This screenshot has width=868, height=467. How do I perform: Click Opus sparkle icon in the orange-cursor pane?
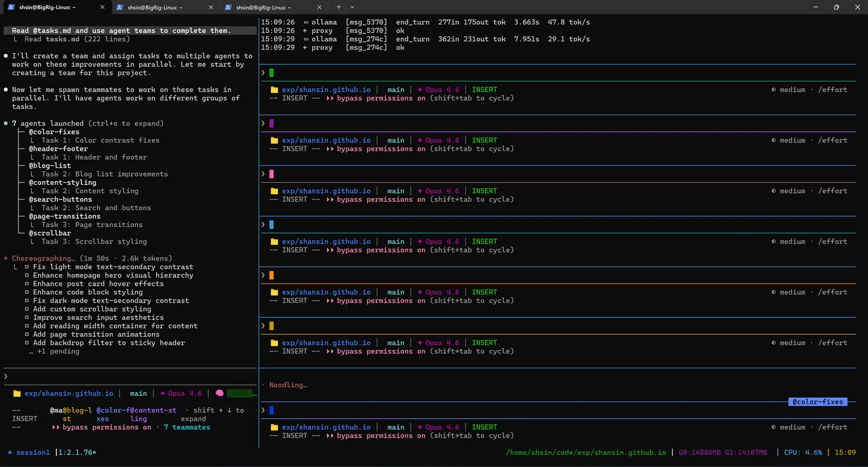click(420, 292)
